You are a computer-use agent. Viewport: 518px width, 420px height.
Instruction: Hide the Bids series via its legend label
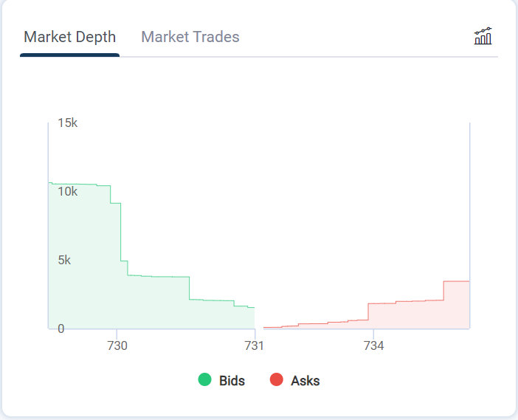(x=232, y=381)
